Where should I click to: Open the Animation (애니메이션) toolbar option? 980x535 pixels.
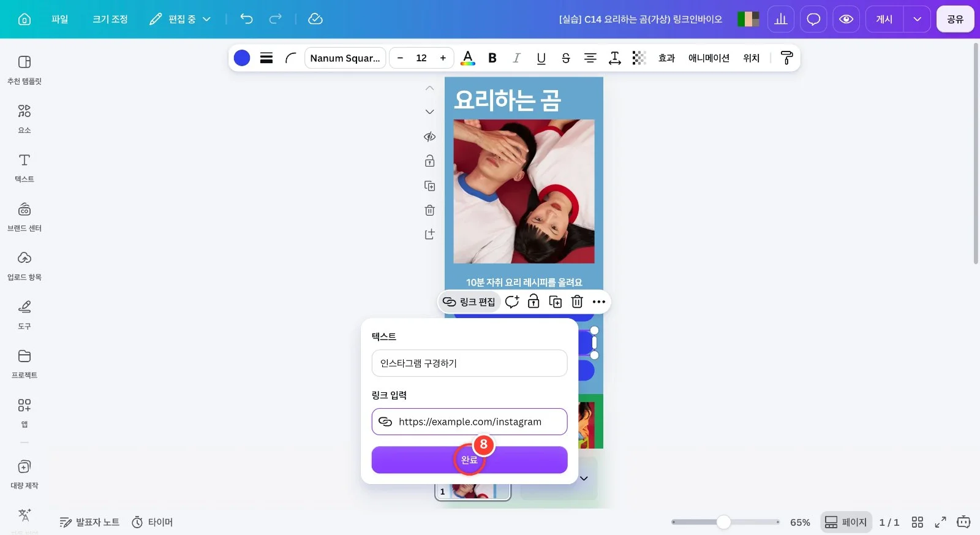pos(709,58)
